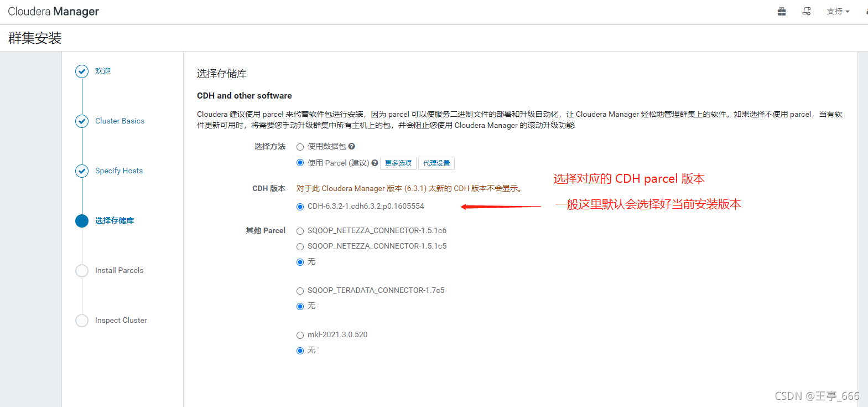Click the 群集安装 page title
868x407 pixels.
[x=35, y=38]
